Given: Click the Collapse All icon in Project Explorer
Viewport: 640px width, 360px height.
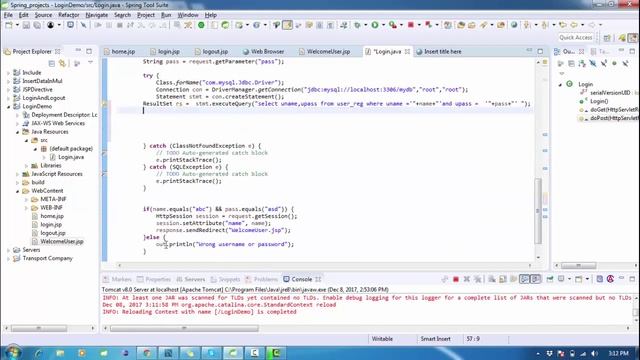Looking at the screenshot, I should click(51, 63).
